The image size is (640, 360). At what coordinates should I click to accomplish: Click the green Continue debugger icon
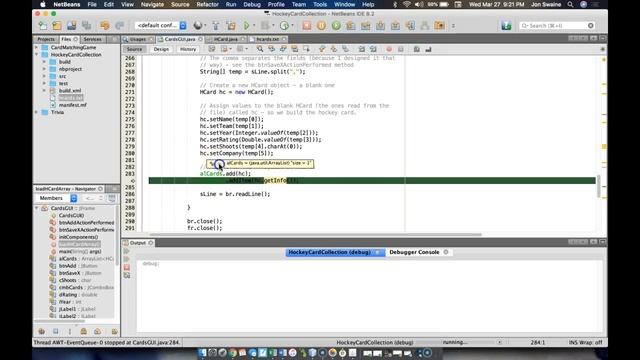tap(336, 26)
